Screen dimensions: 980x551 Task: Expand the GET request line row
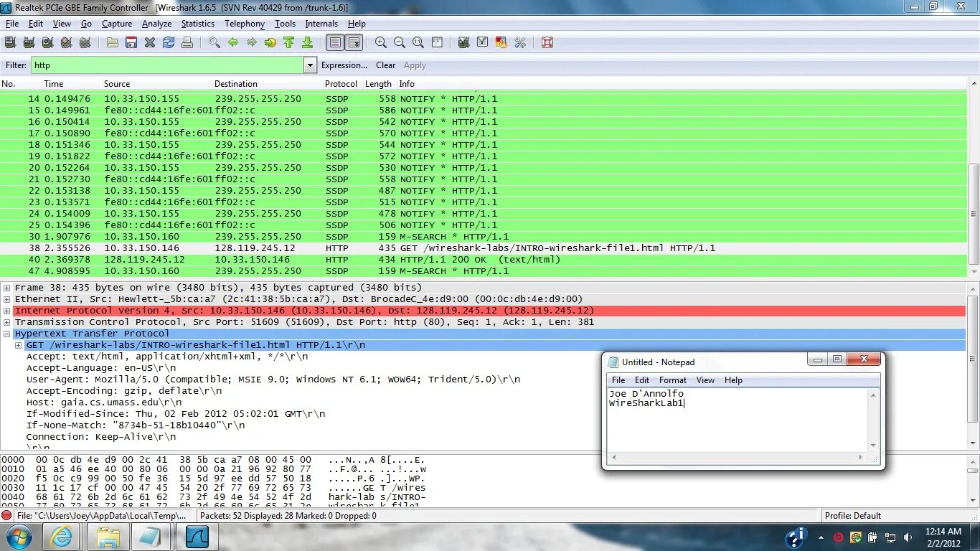(18, 345)
